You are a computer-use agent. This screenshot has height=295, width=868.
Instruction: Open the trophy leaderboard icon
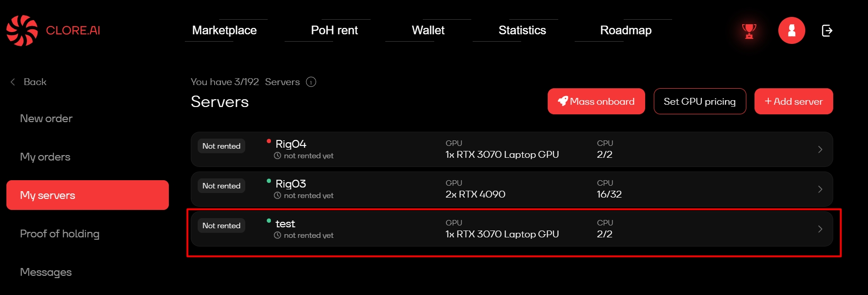[x=749, y=31]
